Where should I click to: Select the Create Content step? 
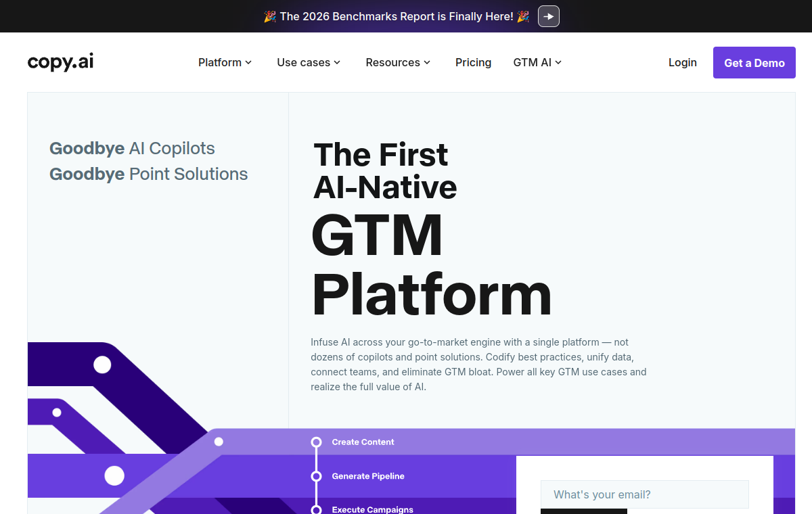coord(363,442)
